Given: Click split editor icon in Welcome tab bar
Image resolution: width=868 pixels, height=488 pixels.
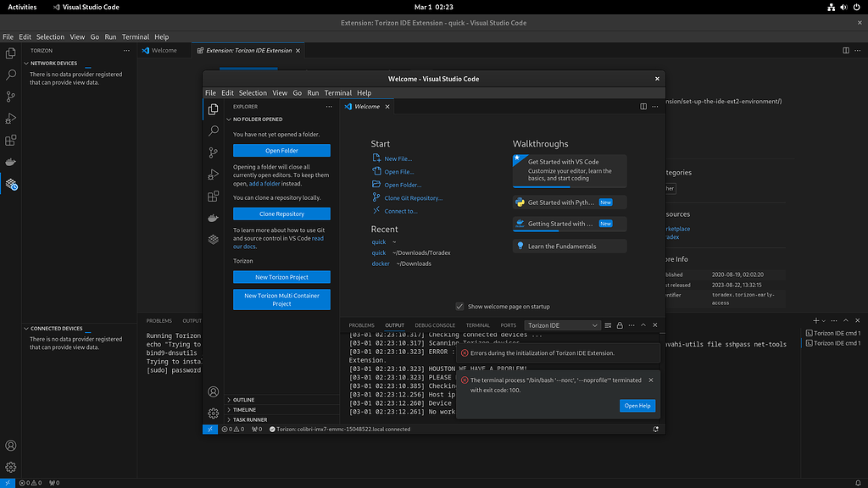Looking at the screenshot, I should [x=643, y=107].
